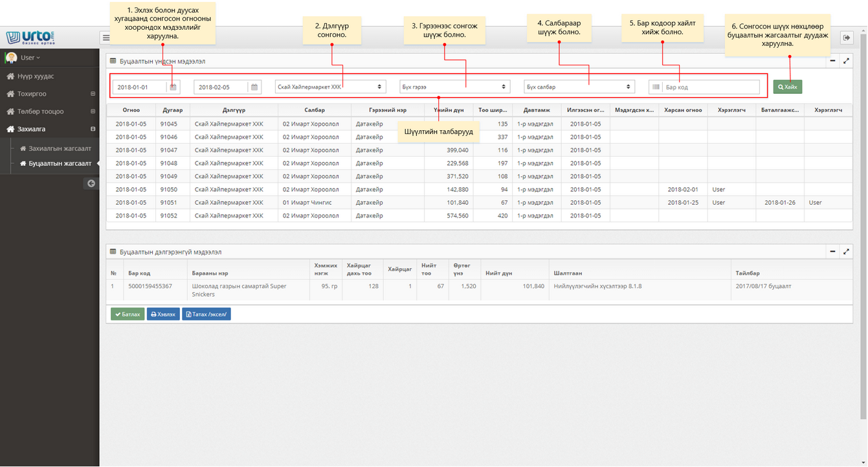Focus the end date field 2018-02-05
The height and width of the screenshot is (467, 868).
[221, 87]
